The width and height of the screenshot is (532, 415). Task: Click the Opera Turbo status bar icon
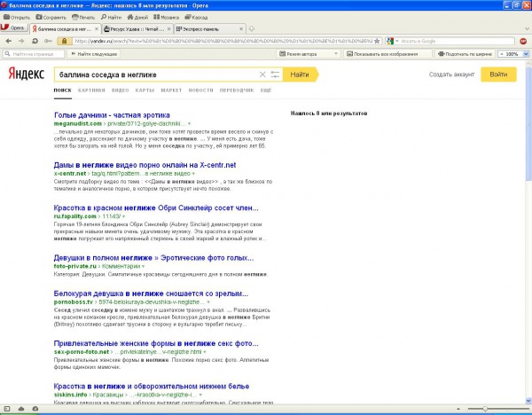point(35,409)
